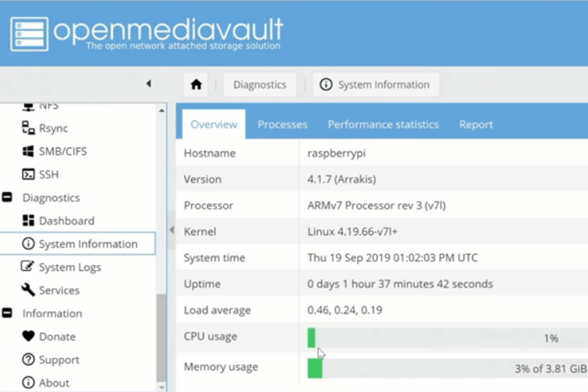Open Rsync in the sidebar
Screen dimensions: 588x392
point(53,128)
